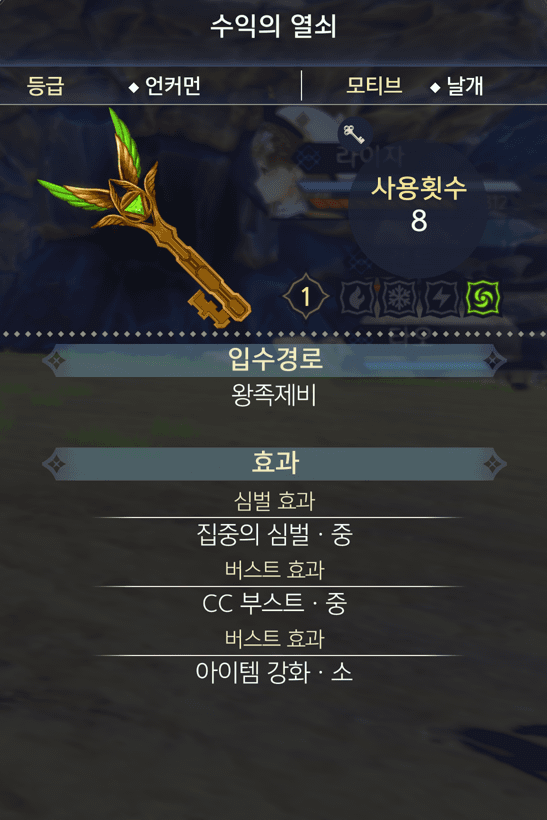Click the 수익의 열쇠 title

[x=274, y=26]
